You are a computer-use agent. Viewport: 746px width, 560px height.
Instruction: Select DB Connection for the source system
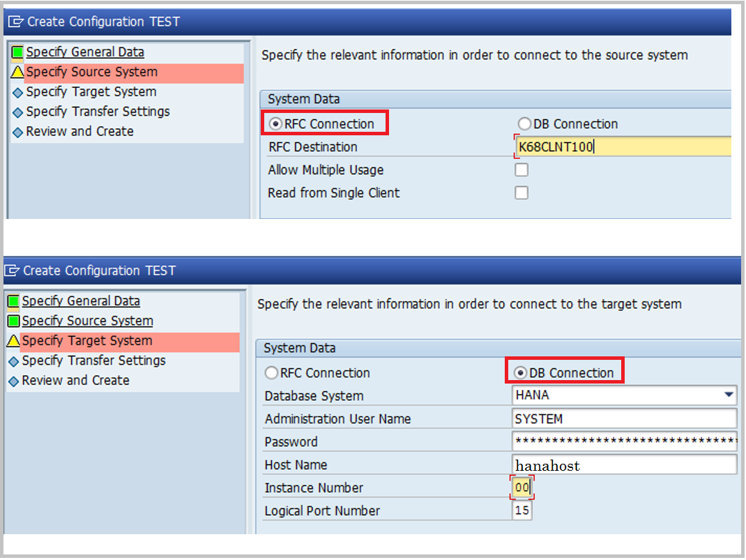524,123
